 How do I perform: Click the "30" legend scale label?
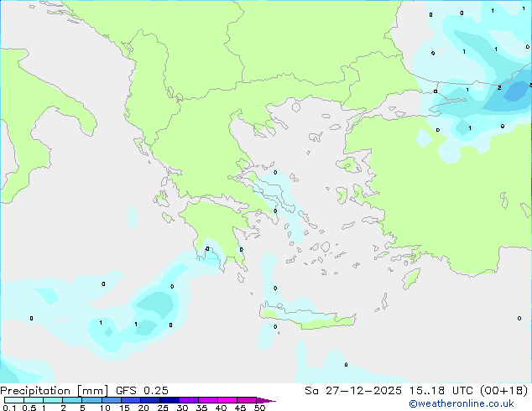(x=182, y=408)
